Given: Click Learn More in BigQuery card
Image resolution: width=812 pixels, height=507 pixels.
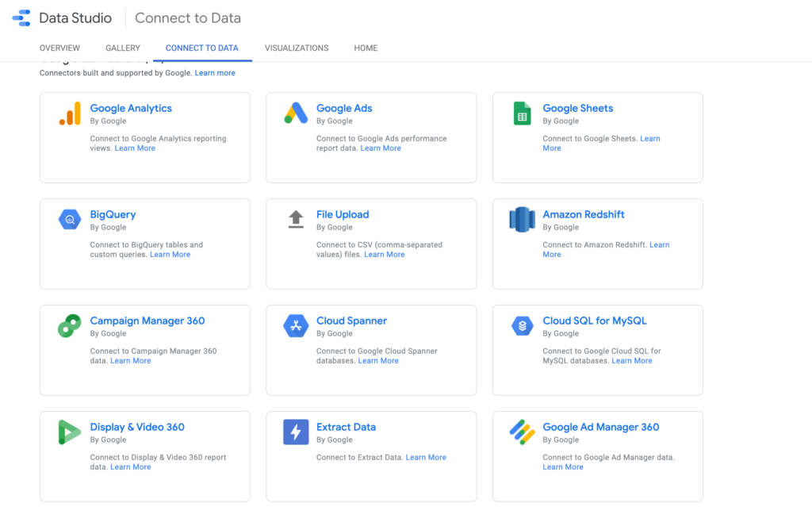Looking at the screenshot, I should [170, 255].
